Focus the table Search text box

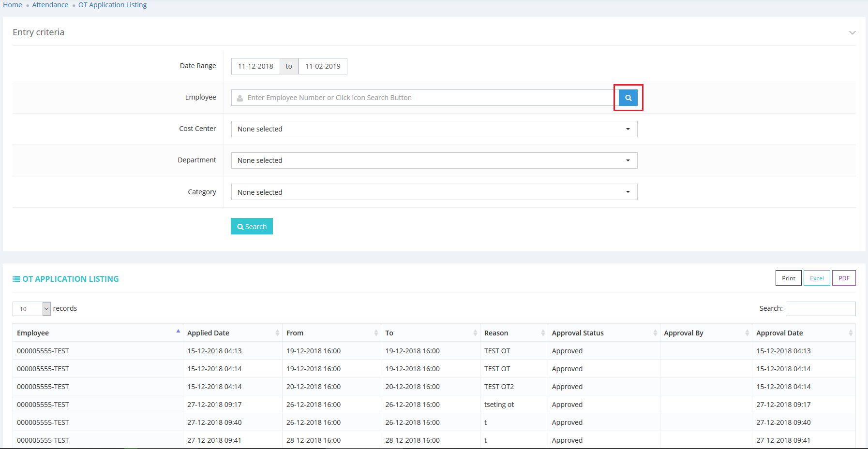pyautogui.click(x=820, y=309)
